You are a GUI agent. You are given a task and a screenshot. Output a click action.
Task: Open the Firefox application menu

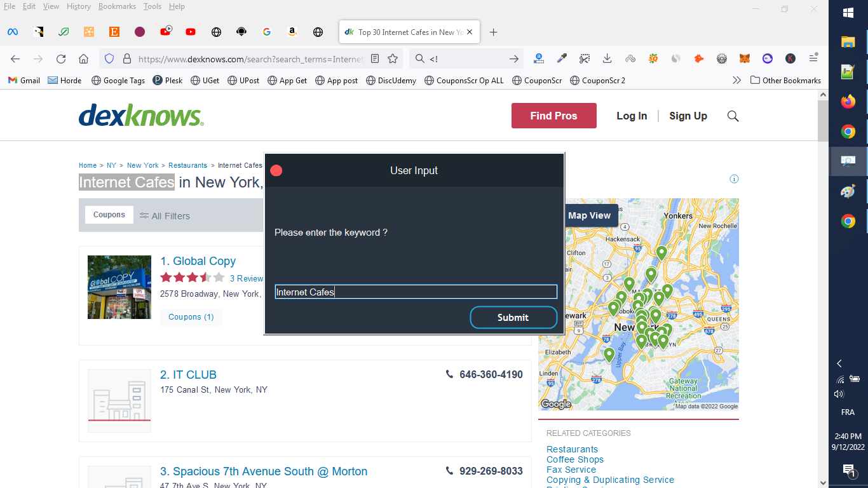click(x=813, y=58)
